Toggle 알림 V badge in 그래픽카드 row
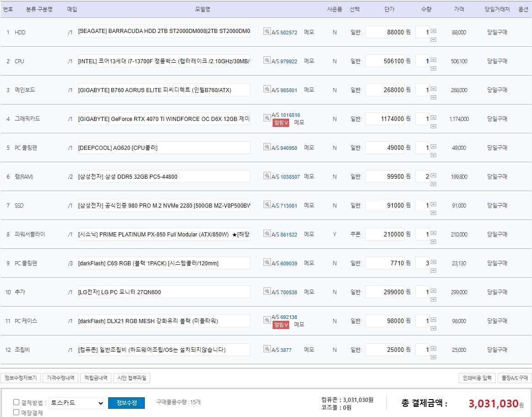532x417 pixels. pos(280,122)
